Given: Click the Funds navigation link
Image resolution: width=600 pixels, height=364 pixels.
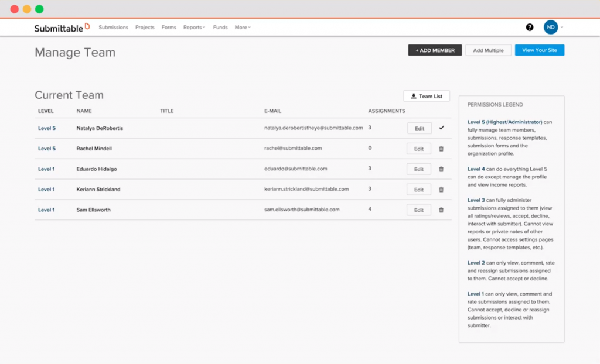Looking at the screenshot, I should pos(220,27).
